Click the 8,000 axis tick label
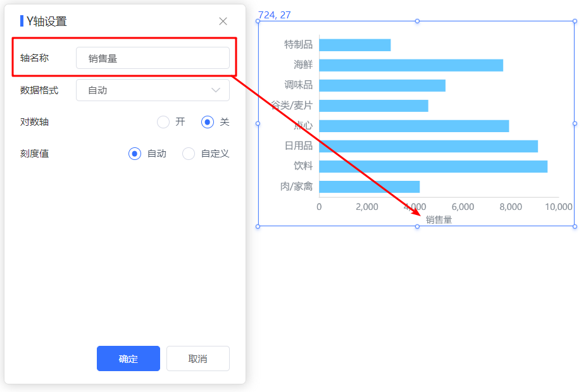581x392 pixels. (x=511, y=207)
